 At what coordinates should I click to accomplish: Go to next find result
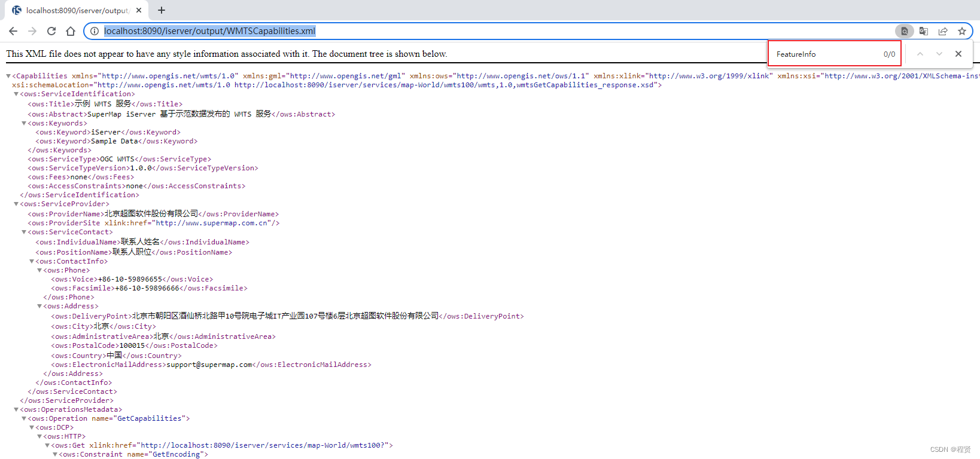pyautogui.click(x=939, y=54)
